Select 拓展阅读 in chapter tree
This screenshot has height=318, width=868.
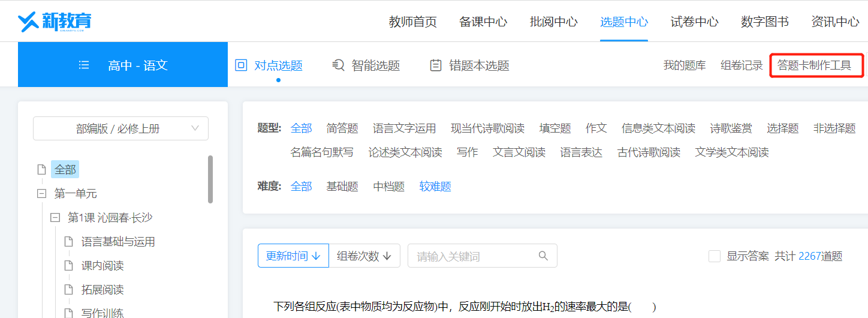tap(103, 290)
